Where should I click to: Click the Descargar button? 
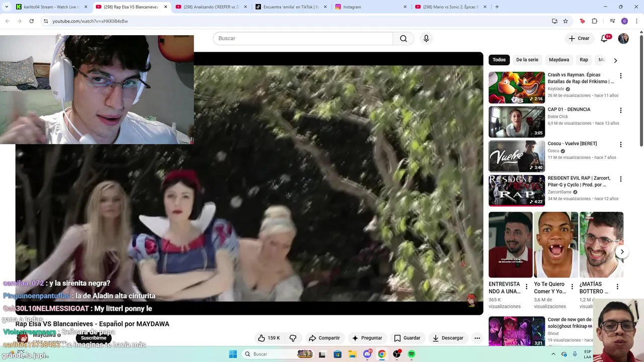[448, 338]
